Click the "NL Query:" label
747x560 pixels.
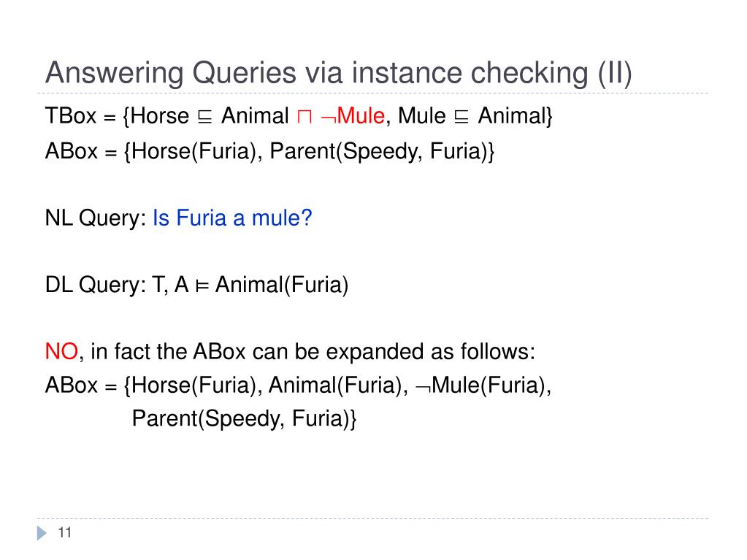pos(95,218)
